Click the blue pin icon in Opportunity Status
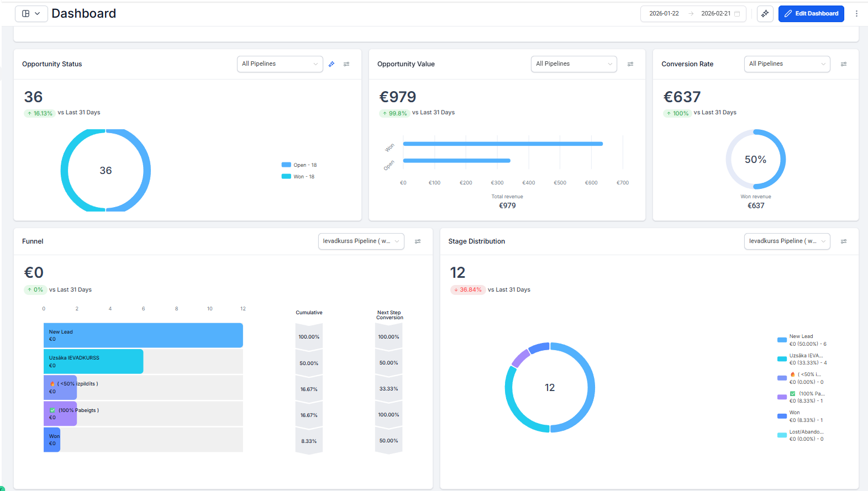 coord(332,64)
